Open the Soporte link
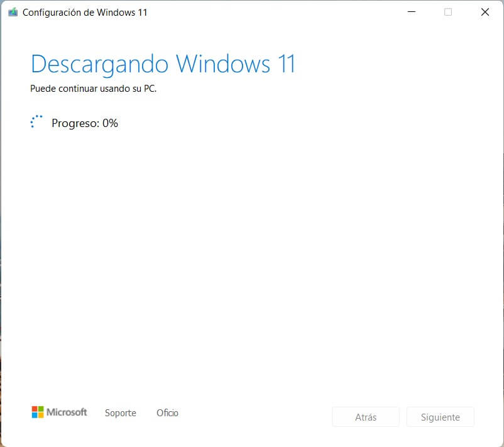This screenshot has height=447, width=504. (121, 413)
